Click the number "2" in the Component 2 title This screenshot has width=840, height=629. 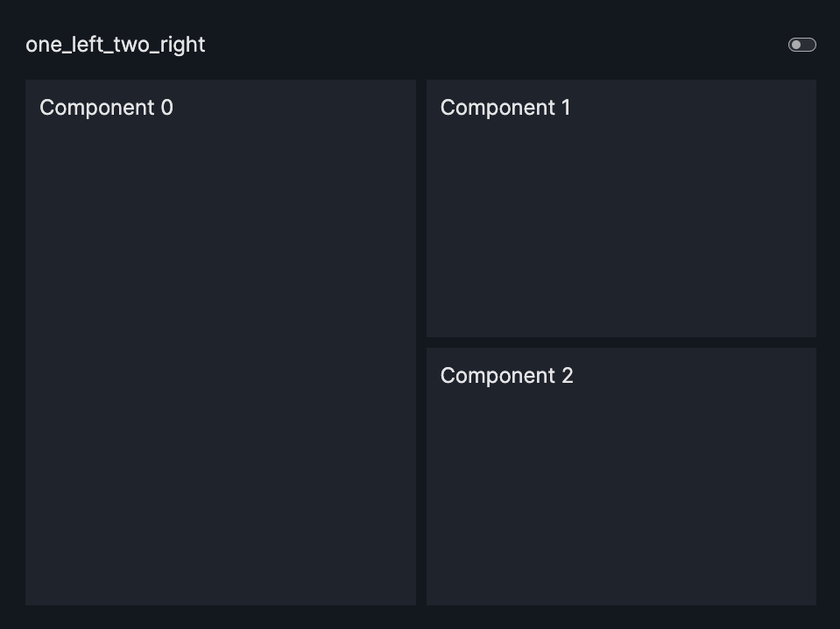pyautogui.click(x=567, y=376)
